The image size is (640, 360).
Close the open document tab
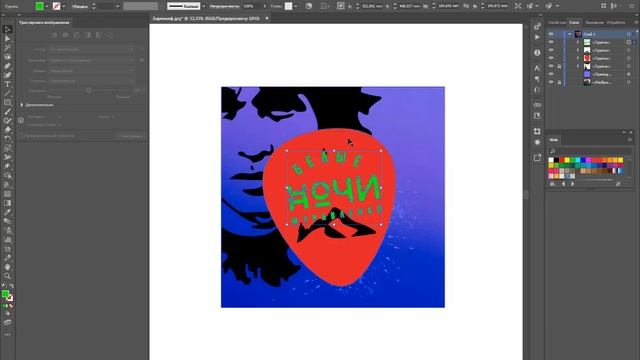267,18
